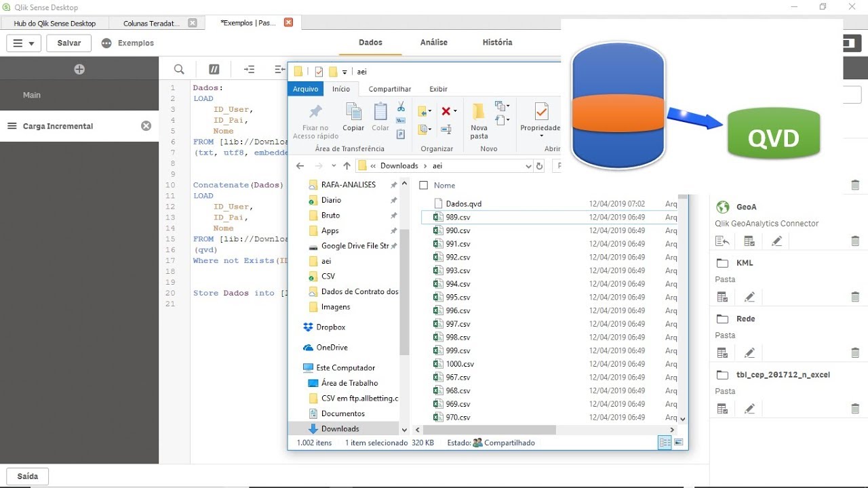This screenshot has width=868, height=488.
Task: Click Copiar in the Explorer ribbon
Action: 353,117
